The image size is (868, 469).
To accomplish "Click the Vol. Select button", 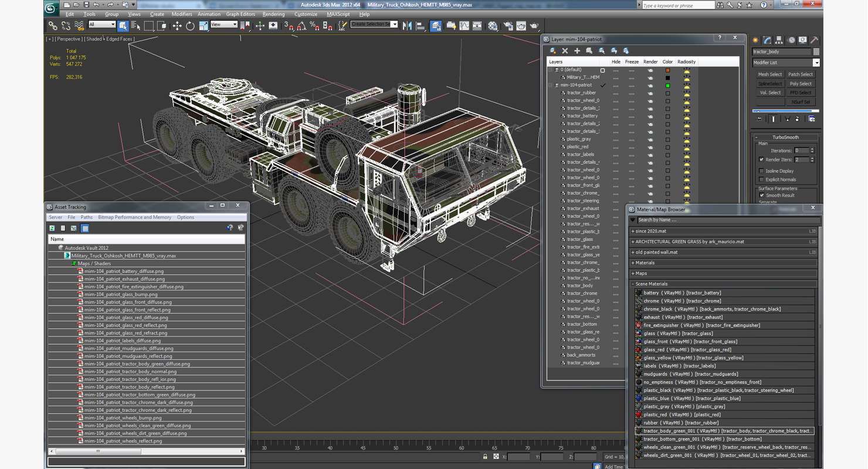I will pos(770,93).
